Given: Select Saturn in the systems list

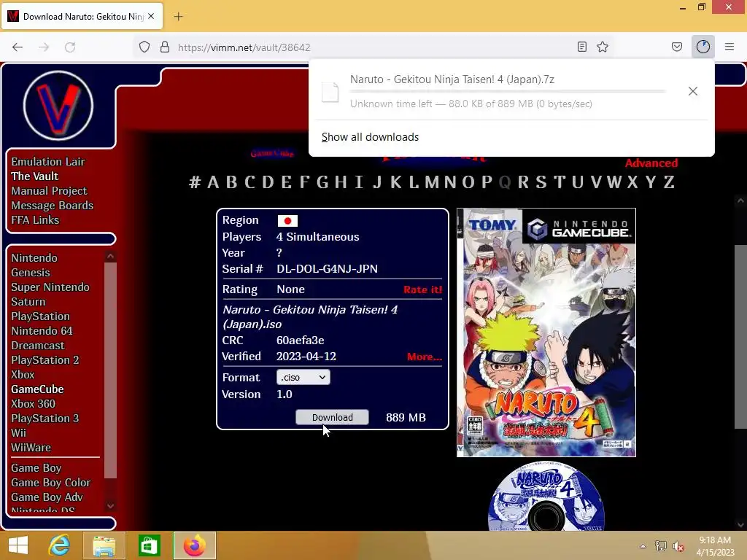Looking at the screenshot, I should pyautogui.click(x=28, y=302).
